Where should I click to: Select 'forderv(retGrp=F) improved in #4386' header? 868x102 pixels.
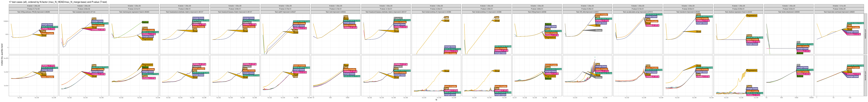point(436,12)
